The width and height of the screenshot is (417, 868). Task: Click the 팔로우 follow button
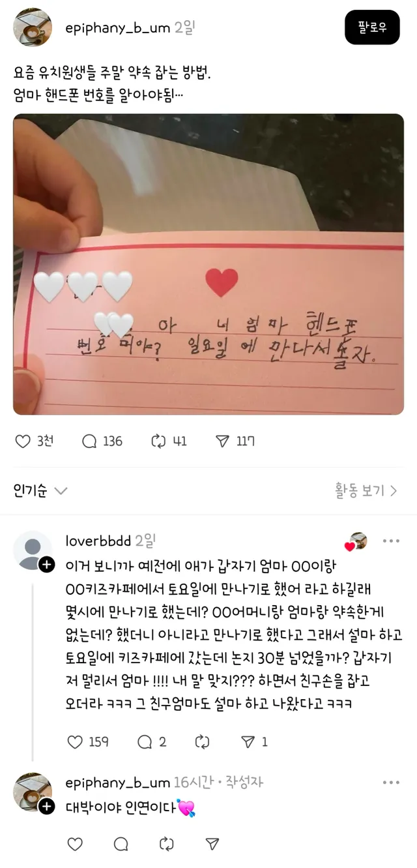pyautogui.click(x=372, y=27)
